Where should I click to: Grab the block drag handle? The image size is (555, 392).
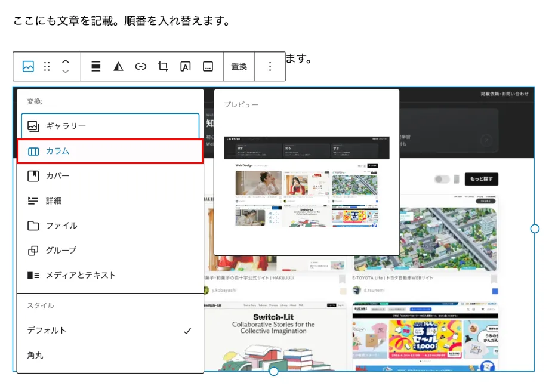[47, 67]
